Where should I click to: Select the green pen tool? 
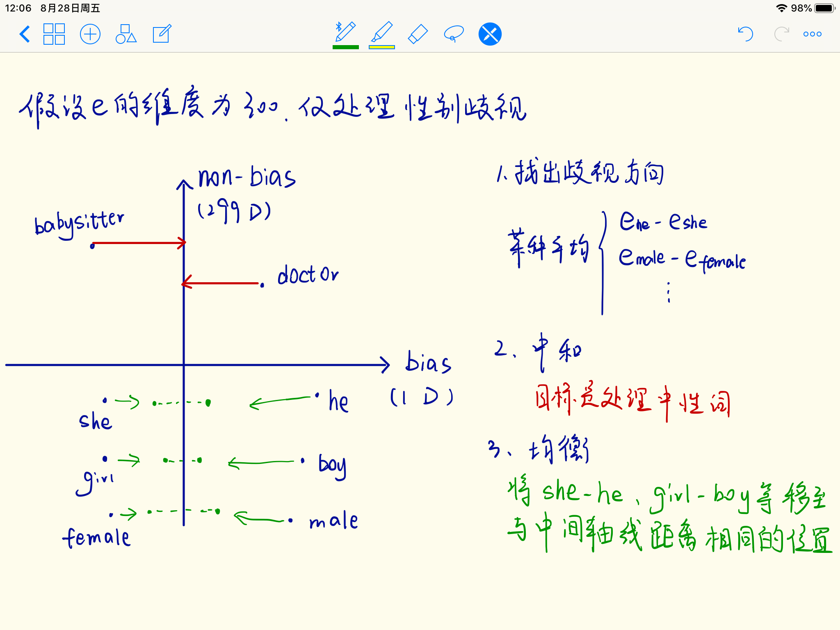click(345, 32)
